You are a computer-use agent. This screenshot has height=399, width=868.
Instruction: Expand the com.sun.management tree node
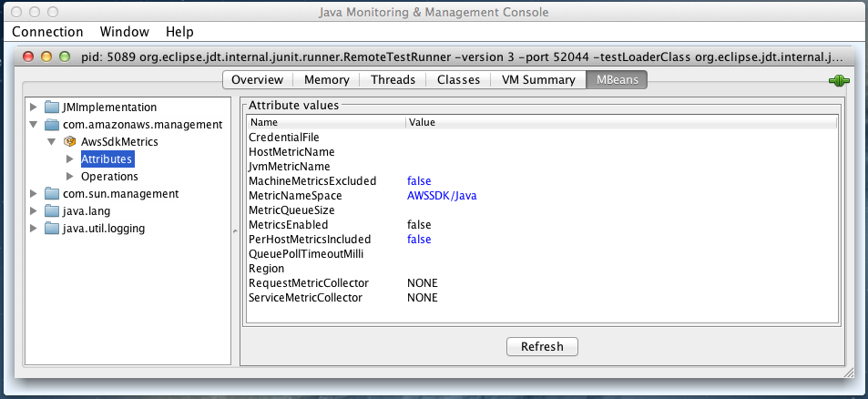coord(33,194)
